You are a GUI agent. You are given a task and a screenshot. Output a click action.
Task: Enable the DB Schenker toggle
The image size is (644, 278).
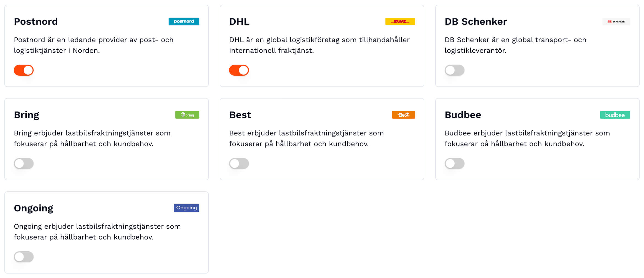[x=454, y=70]
